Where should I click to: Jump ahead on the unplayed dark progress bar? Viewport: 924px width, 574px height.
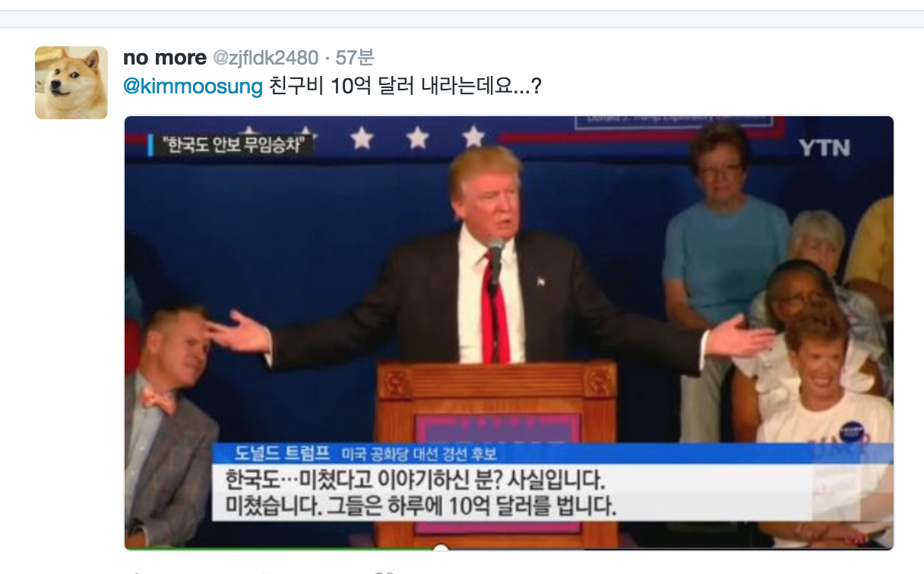coord(669,548)
